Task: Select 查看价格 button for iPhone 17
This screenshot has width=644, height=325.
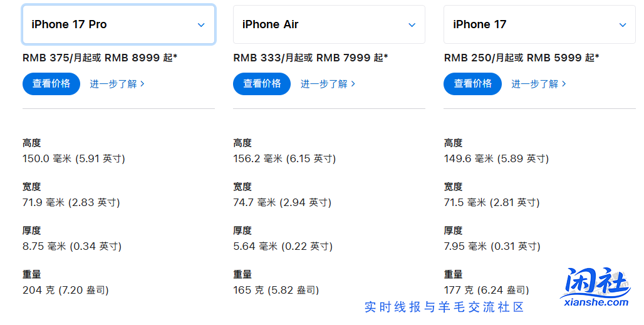Action: (x=473, y=84)
